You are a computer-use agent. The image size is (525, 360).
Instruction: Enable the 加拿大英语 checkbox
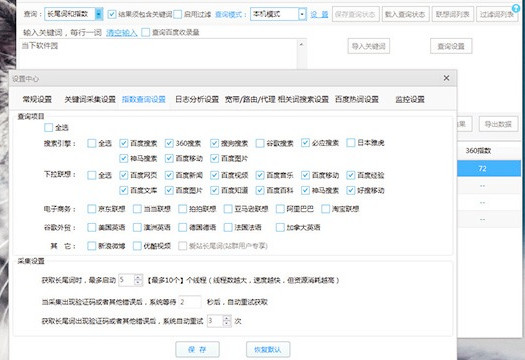click(280, 228)
